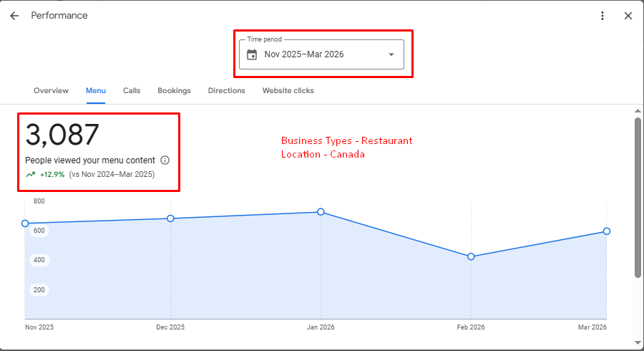The height and width of the screenshot is (351, 644).
Task: Click the info icon beside menu content text
Action: click(165, 160)
